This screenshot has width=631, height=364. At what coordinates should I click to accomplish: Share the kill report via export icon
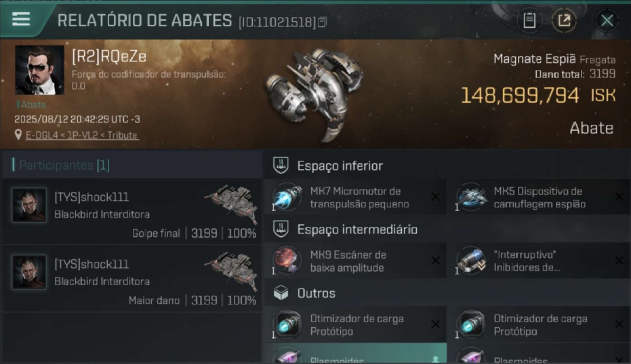tap(564, 20)
